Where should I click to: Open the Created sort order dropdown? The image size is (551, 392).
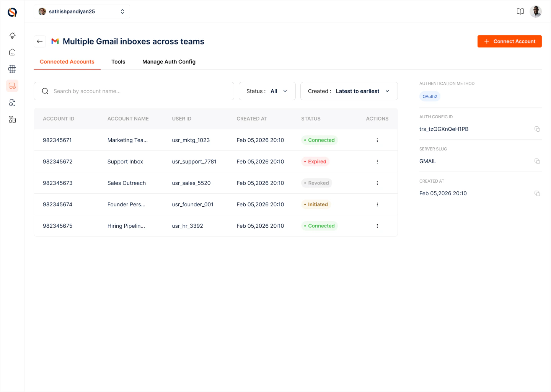click(x=349, y=91)
